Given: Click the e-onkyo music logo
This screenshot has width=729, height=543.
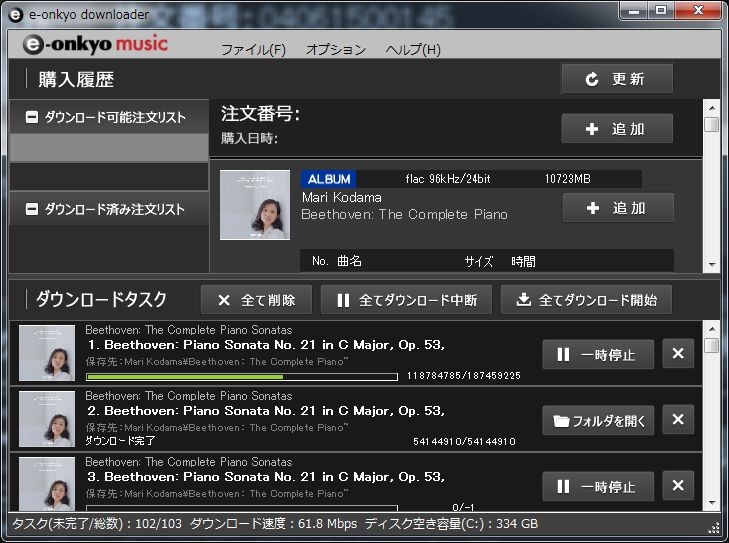Looking at the screenshot, I should pyautogui.click(x=95, y=44).
